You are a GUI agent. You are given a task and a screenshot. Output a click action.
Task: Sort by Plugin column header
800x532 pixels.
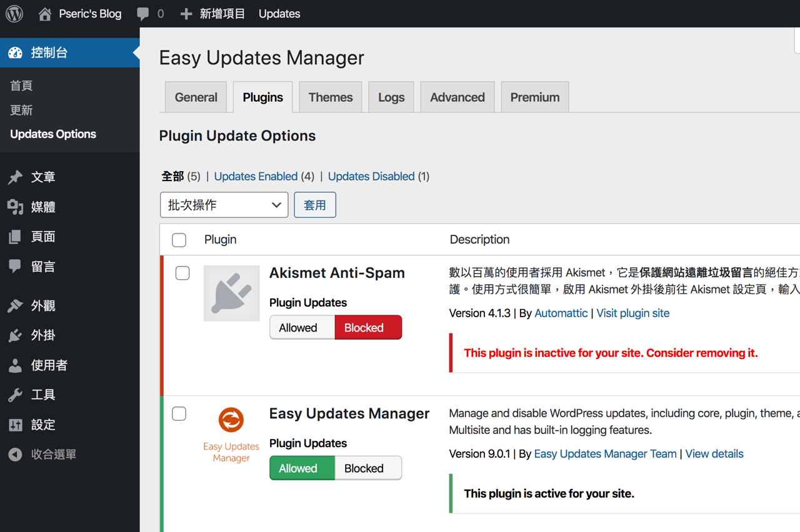[221, 240]
